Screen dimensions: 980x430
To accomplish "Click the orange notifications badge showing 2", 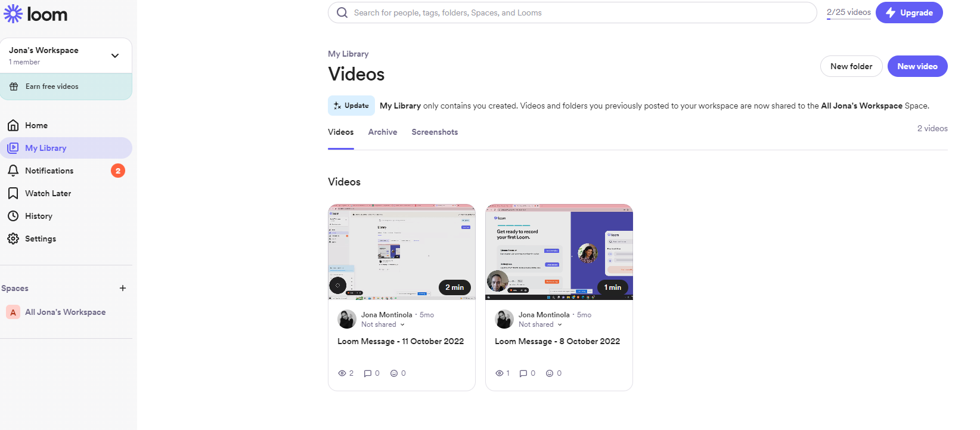I will pos(118,171).
